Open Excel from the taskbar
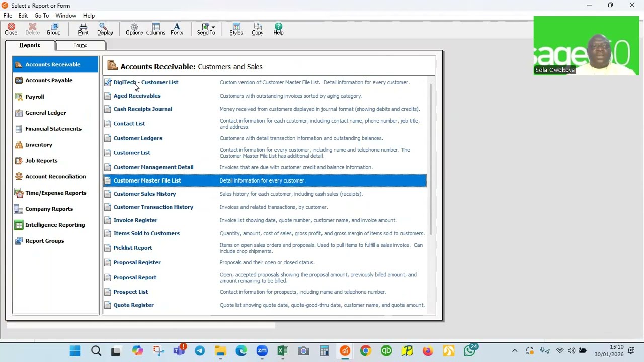Screen dimensions: 644x362 point(283,351)
